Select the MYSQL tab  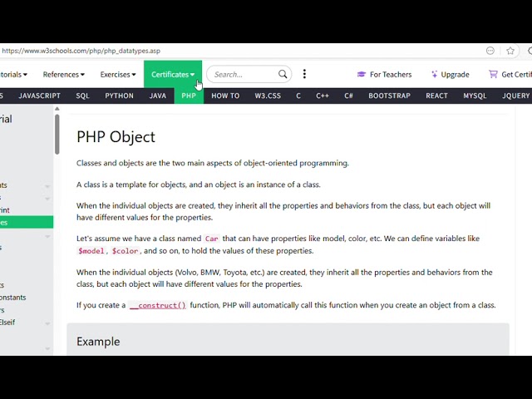pyautogui.click(x=475, y=96)
